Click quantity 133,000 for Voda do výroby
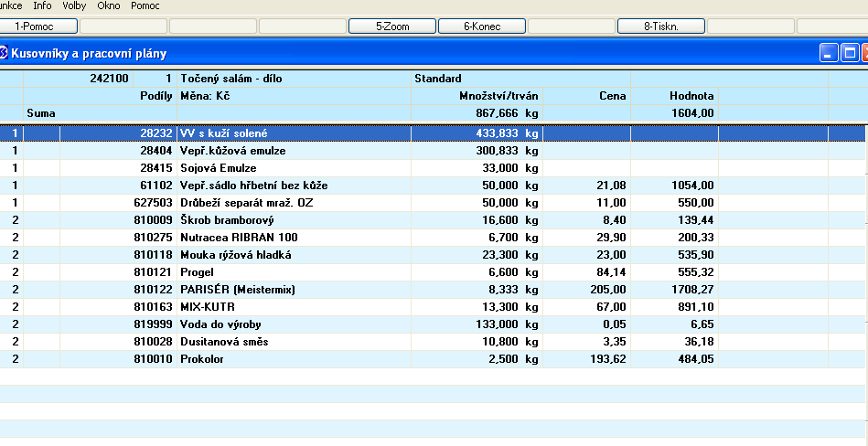The height and width of the screenshot is (446, 868). point(497,324)
